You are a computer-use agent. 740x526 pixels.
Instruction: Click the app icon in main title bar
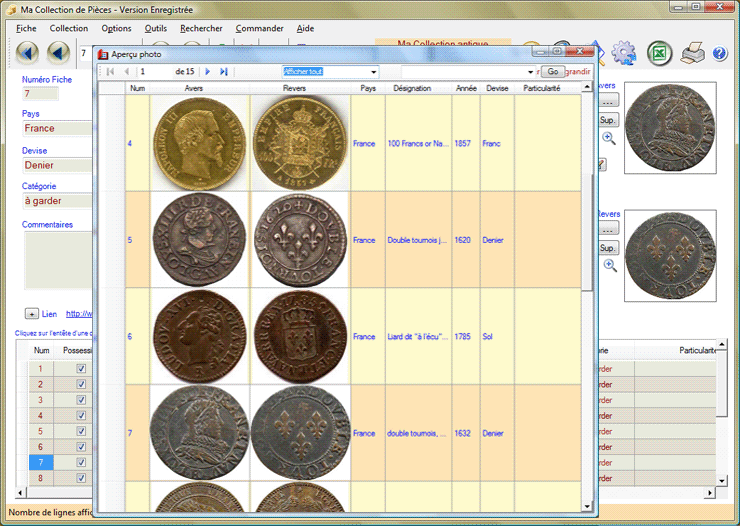coord(11,9)
